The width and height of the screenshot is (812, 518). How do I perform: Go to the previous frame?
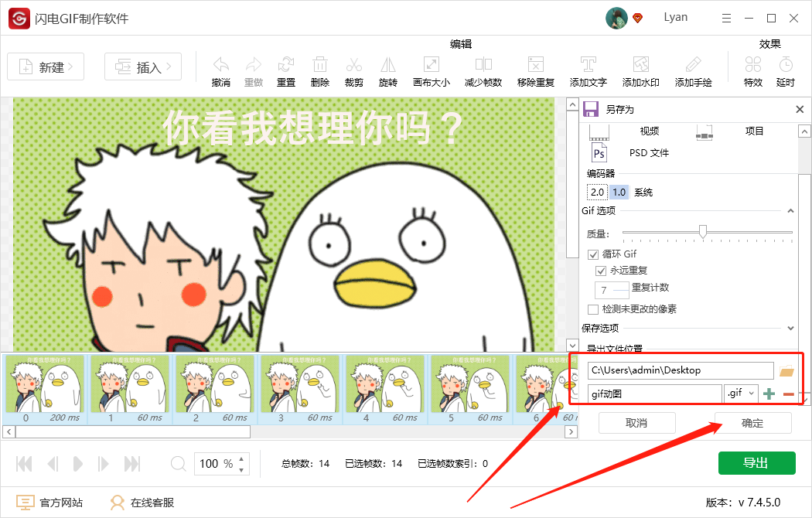pos(53,464)
